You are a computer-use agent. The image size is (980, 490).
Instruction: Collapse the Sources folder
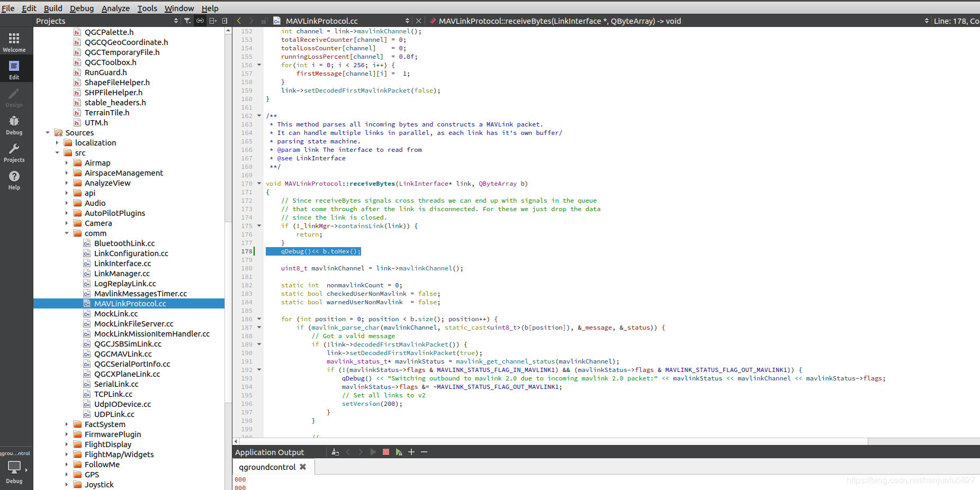(48, 133)
